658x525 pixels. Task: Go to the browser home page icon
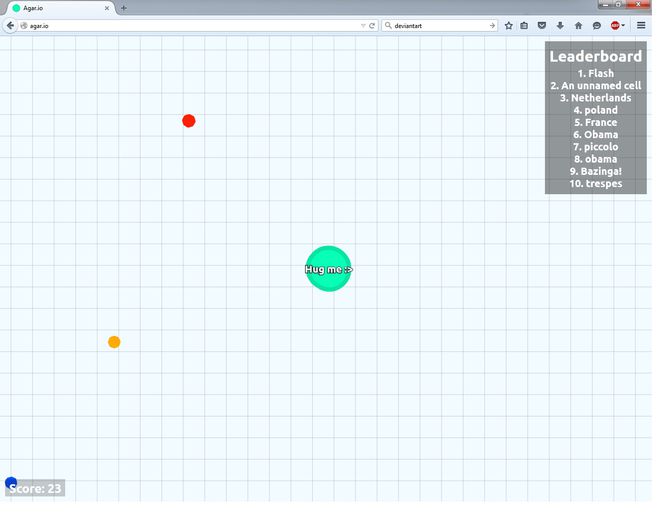(578, 25)
